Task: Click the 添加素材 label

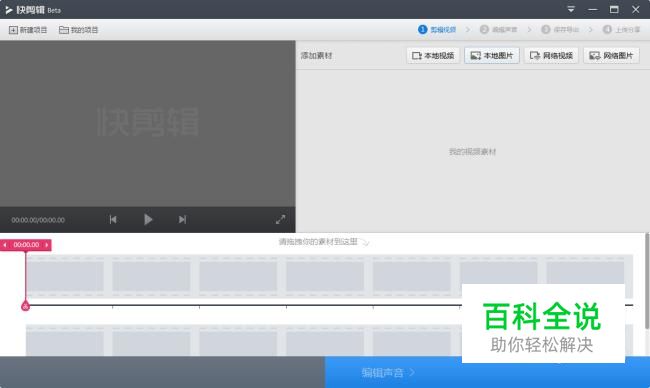Action: point(316,56)
